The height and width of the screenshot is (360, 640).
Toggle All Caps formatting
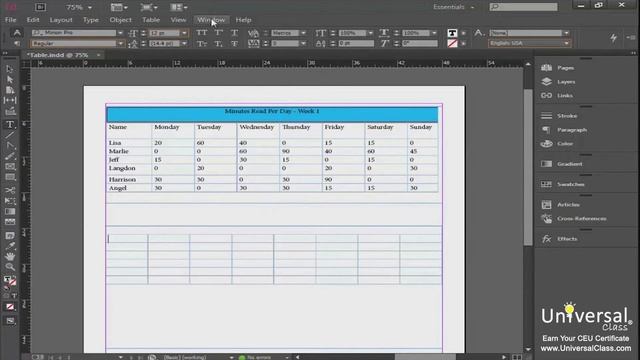coord(202,33)
